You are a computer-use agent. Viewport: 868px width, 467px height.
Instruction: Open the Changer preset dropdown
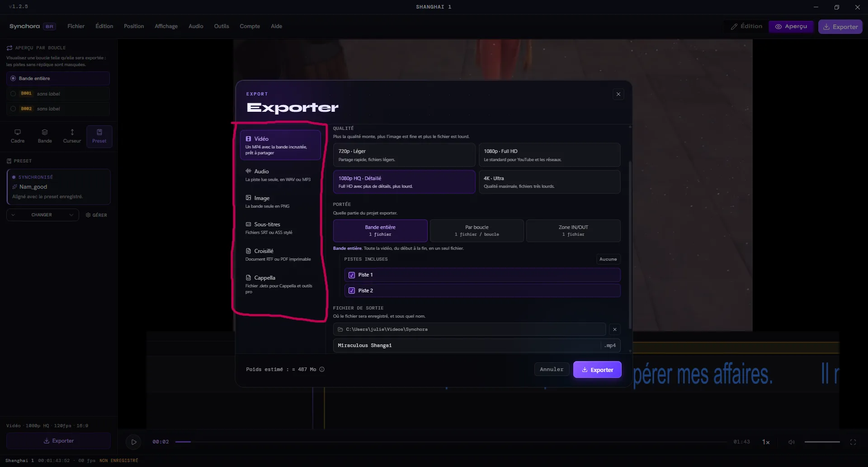click(x=42, y=215)
